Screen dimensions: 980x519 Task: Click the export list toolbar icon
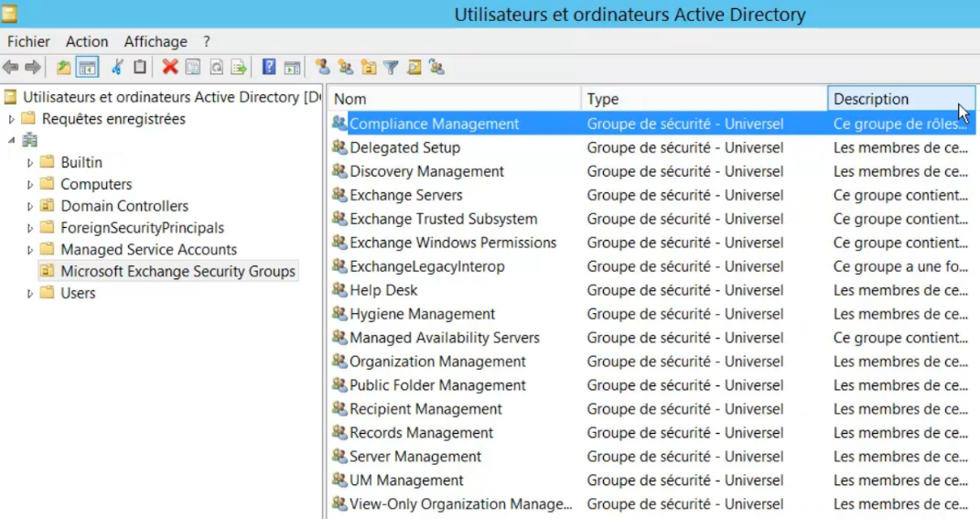coord(239,67)
